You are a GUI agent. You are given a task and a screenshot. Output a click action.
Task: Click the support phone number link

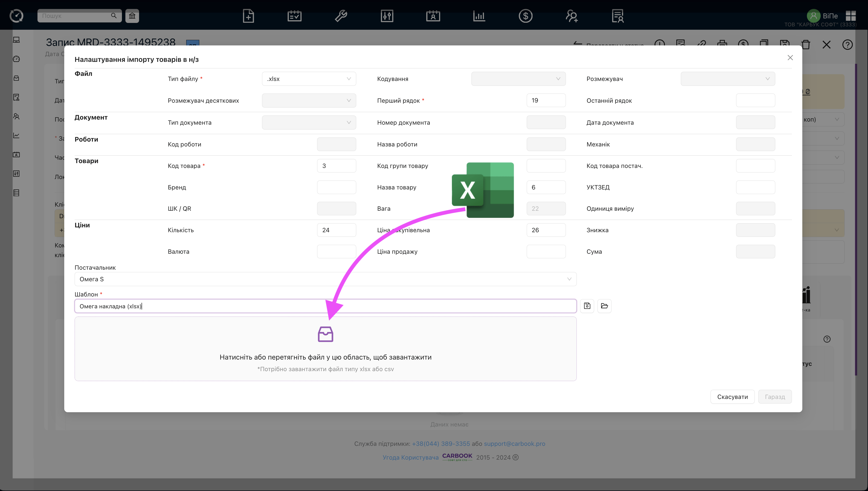pyautogui.click(x=441, y=443)
